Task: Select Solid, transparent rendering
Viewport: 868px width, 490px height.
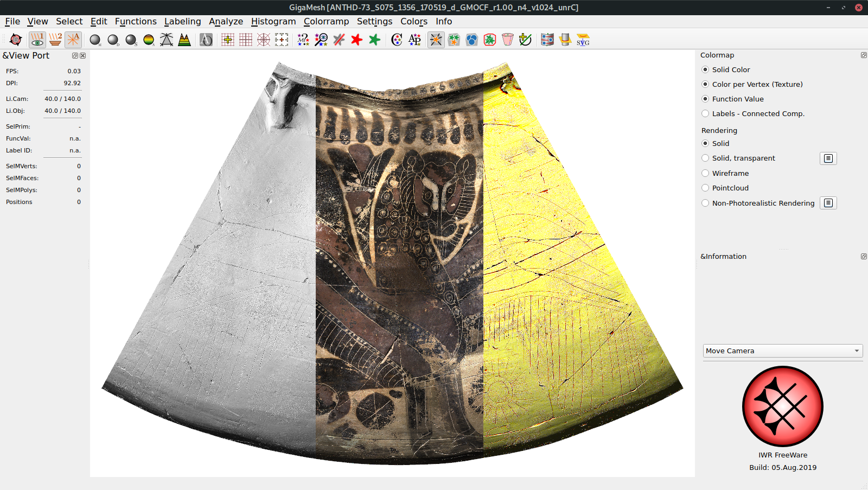Action: click(738, 158)
